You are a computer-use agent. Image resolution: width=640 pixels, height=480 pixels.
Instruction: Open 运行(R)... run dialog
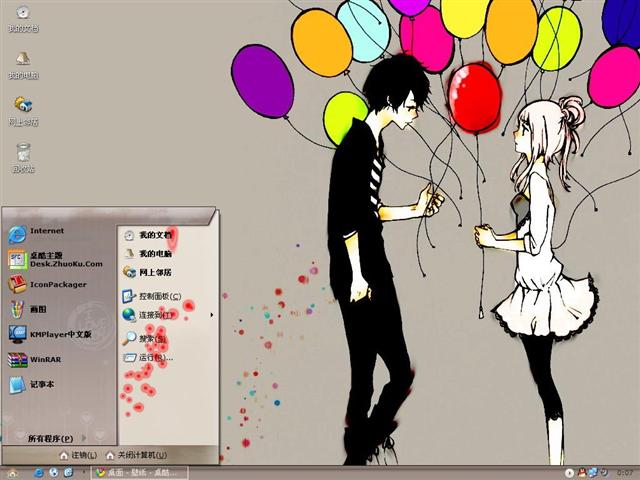coord(148,358)
